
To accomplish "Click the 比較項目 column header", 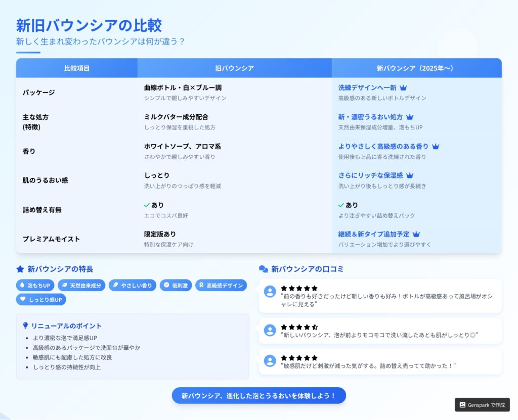I will click(x=77, y=68).
